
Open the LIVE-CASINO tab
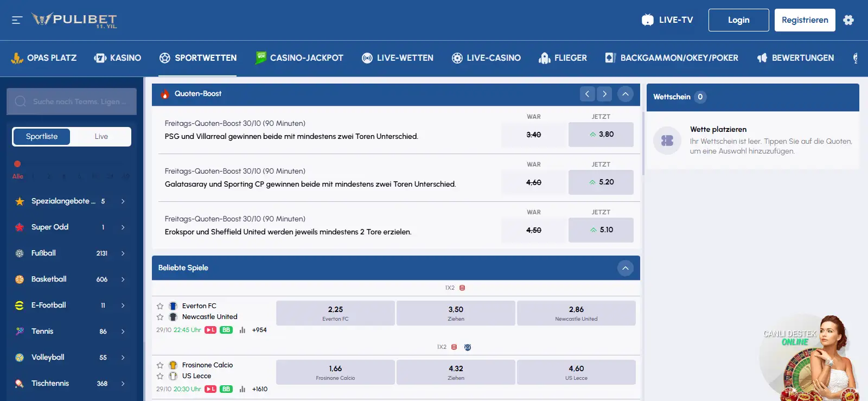pos(486,58)
